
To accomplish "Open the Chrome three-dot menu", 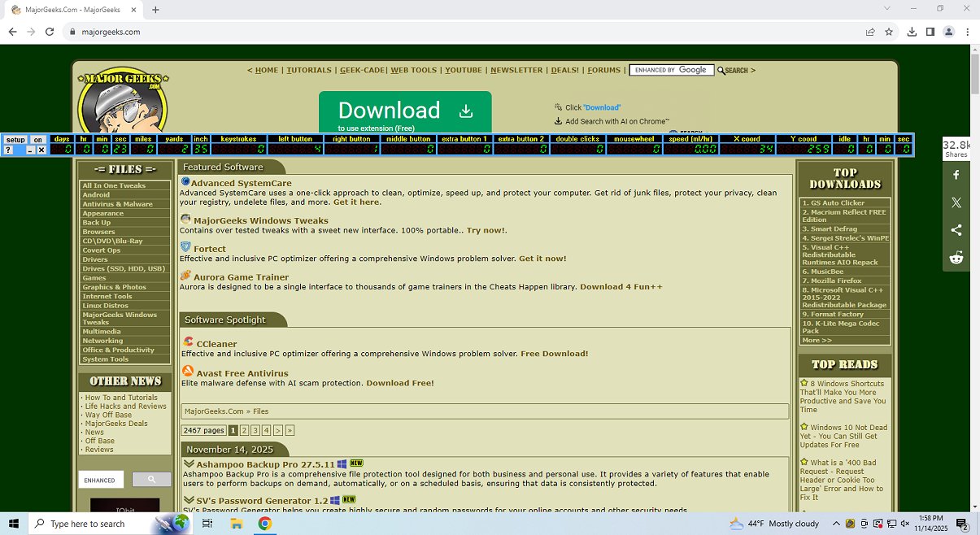I will [x=967, y=32].
